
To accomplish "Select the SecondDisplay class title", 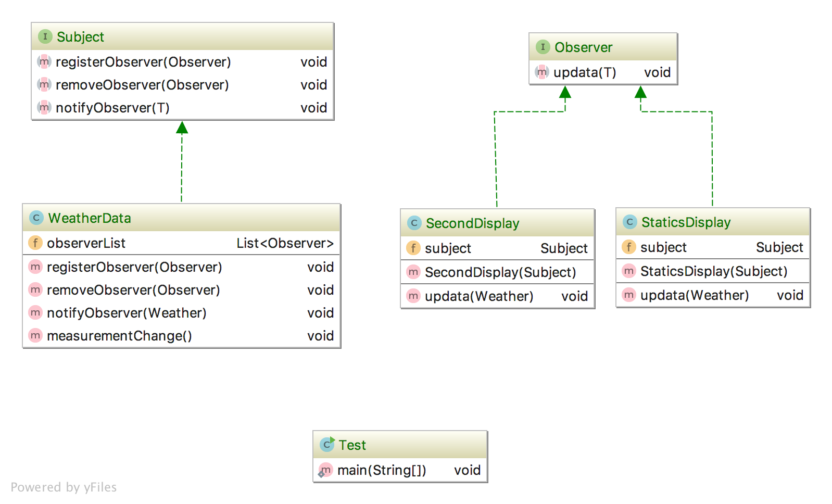I will tap(473, 223).
